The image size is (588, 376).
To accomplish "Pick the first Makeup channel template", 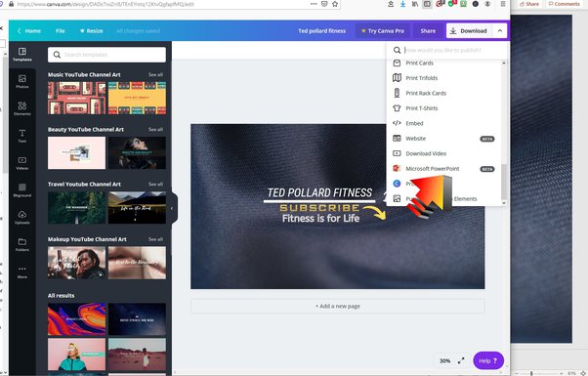I will [x=76, y=263].
